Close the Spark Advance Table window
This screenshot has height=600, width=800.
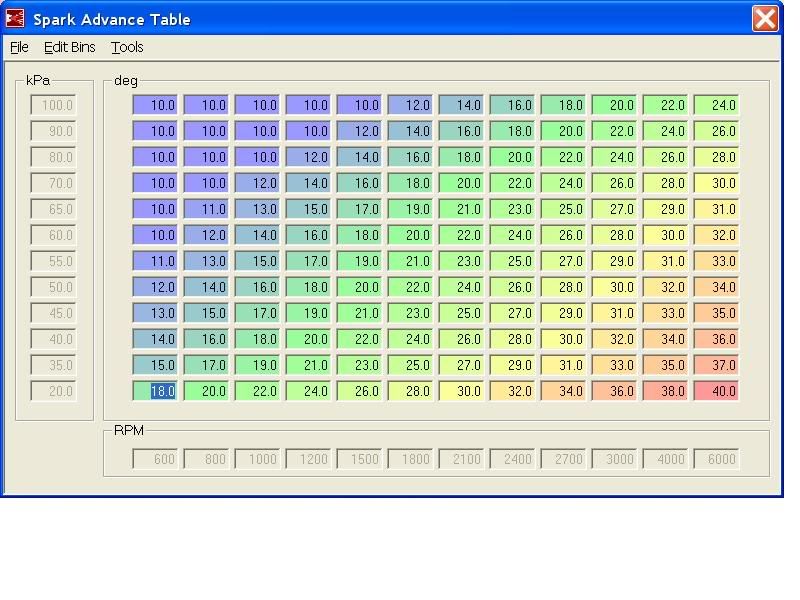[765, 19]
